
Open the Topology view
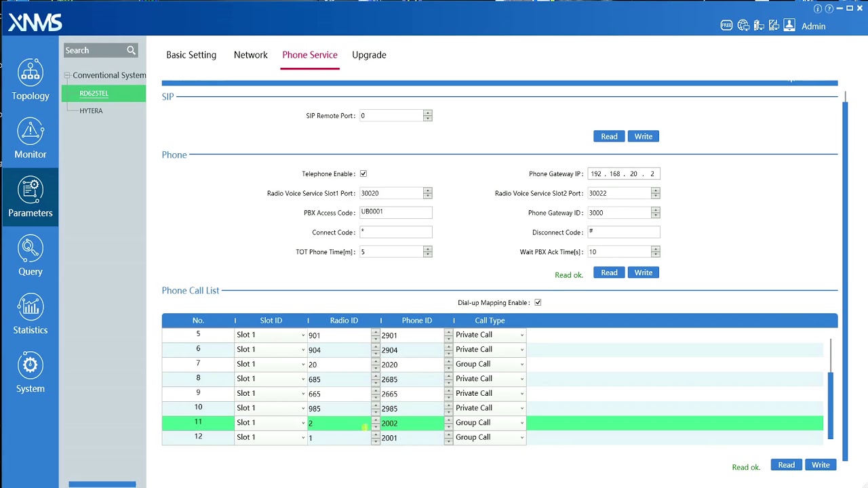coord(30,79)
